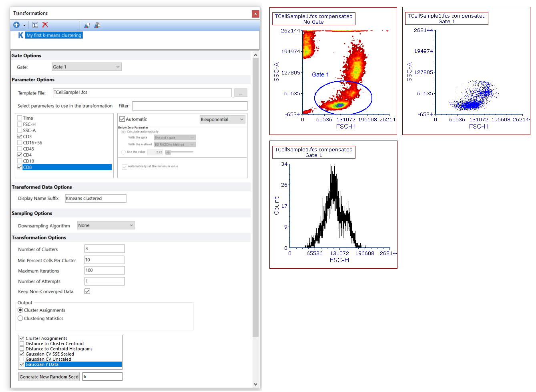Click the Template File input field
Screen dimensions: 536x392
click(142, 92)
